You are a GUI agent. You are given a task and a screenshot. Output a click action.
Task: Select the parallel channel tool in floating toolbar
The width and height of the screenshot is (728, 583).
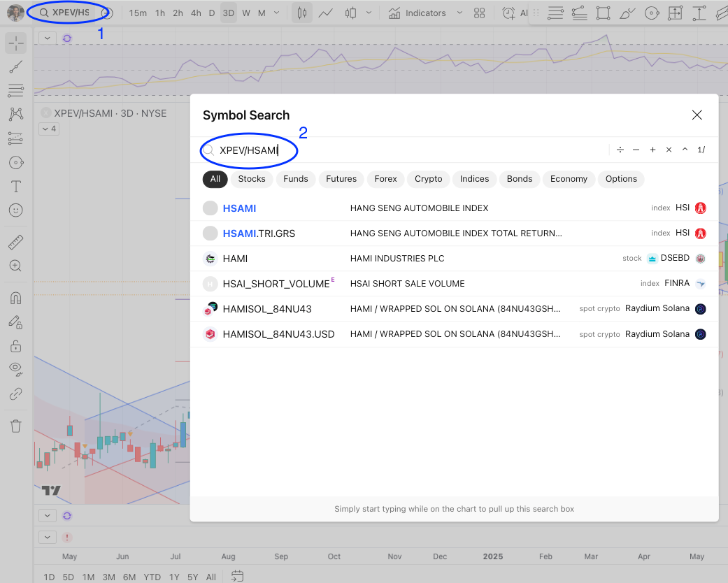pos(580,13)
